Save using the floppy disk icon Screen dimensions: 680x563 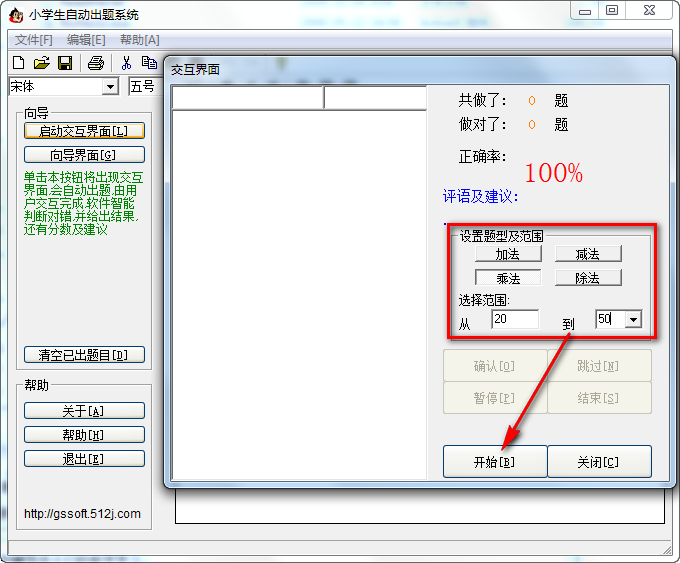65,63
